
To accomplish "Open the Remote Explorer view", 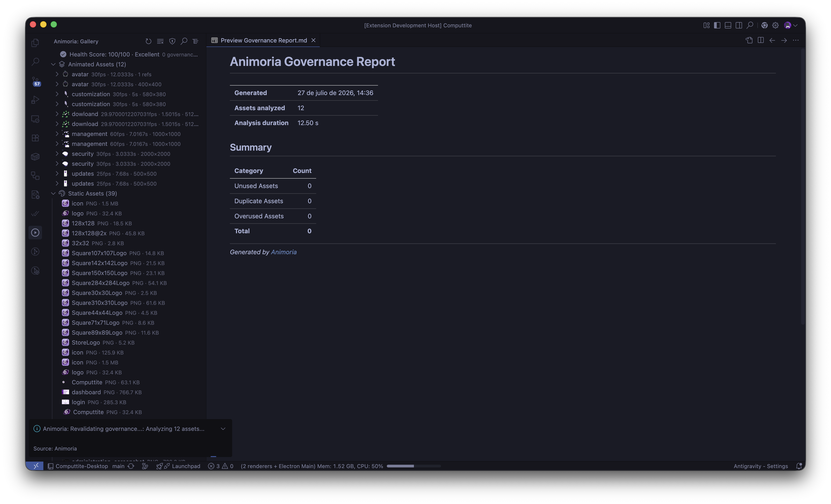I will pos(35,119).
